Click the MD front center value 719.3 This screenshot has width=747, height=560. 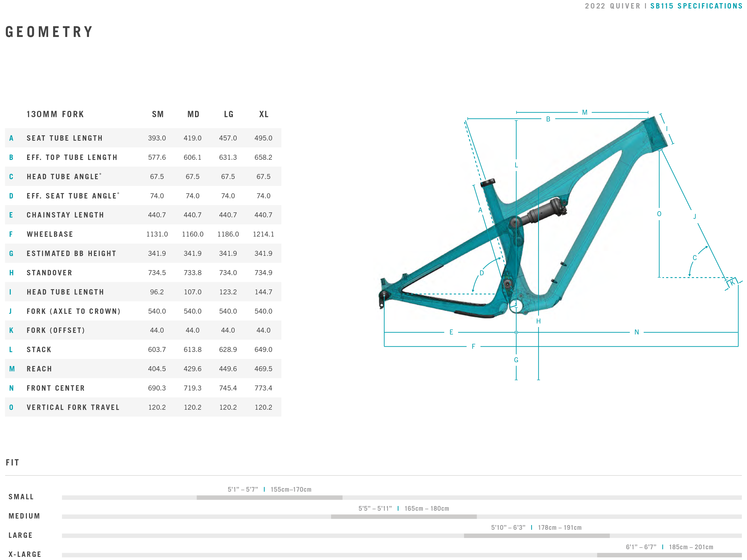tap(193, 388)
